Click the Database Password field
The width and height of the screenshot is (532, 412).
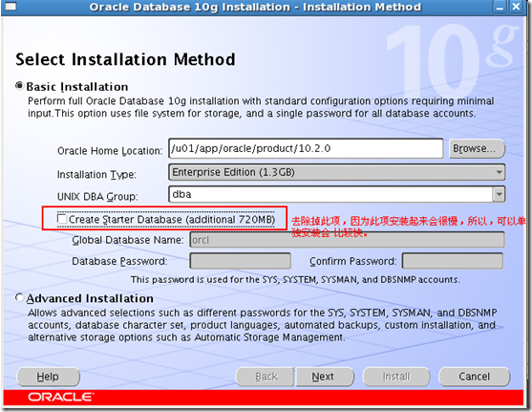[241, 261]
